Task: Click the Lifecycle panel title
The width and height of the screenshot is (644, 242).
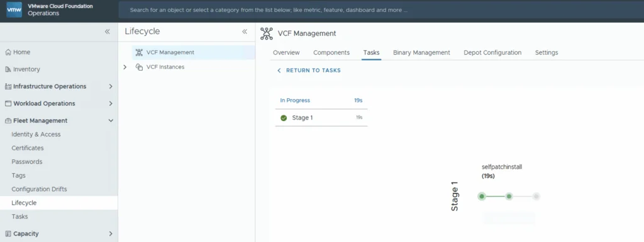Action: 142,32
